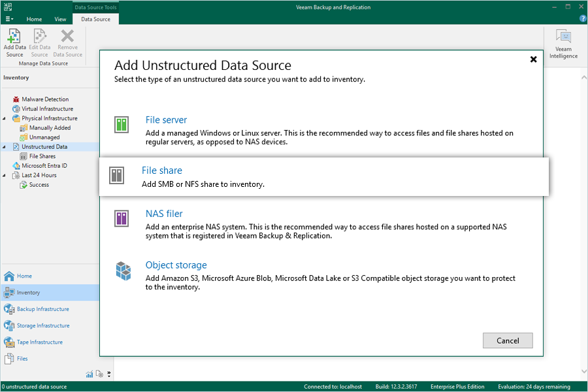This screenshot has height=392, width=588.
Task: Click the Physical Infrastructure tree icon
Action: 16,118
